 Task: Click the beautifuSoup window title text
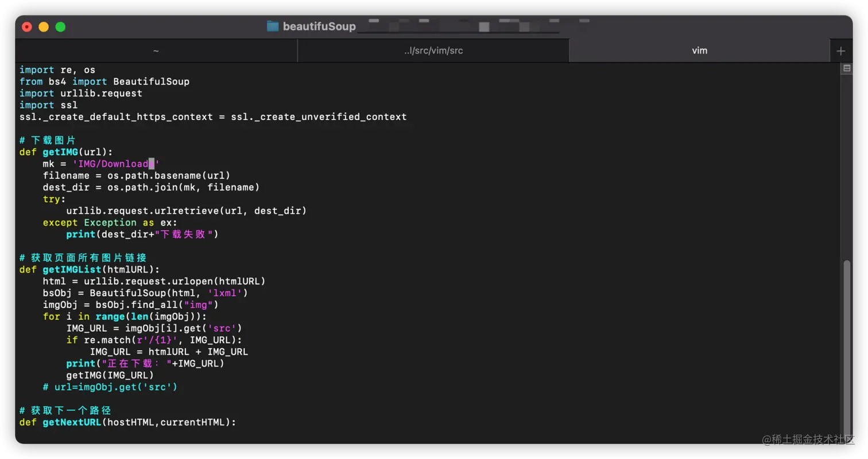[x=319, y=26]
